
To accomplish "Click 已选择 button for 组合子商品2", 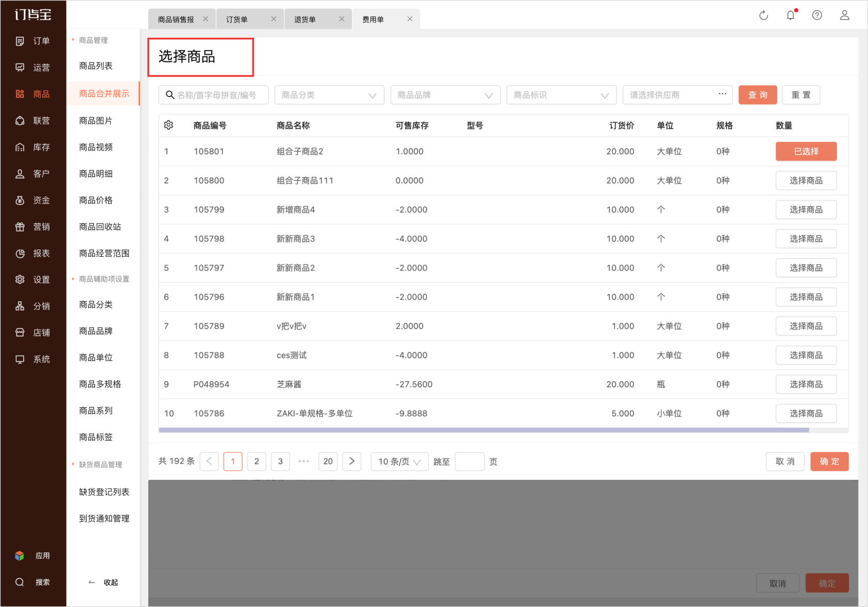I will pos(806,151).
